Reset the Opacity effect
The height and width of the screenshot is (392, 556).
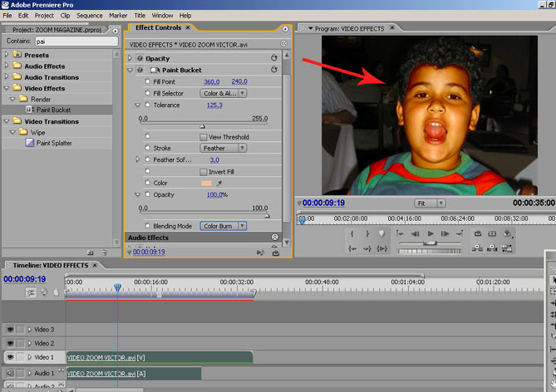coord(274,59)
